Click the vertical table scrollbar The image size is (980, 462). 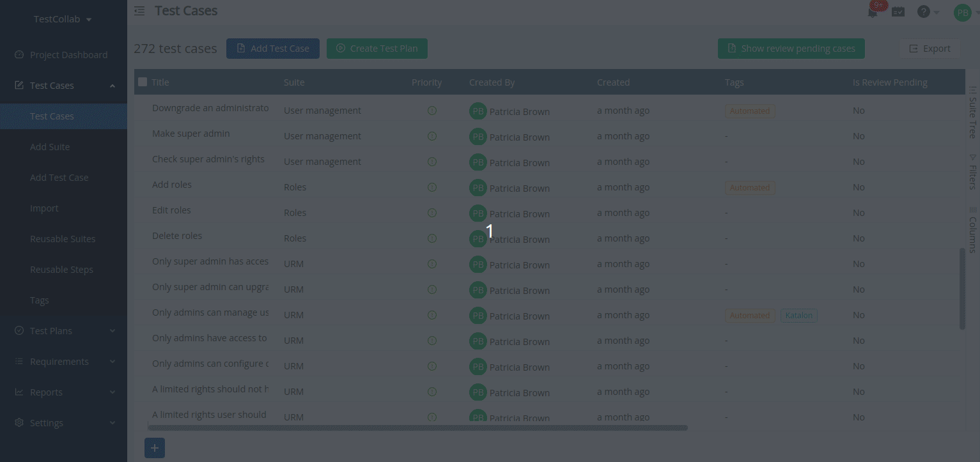tap(963, 289)
